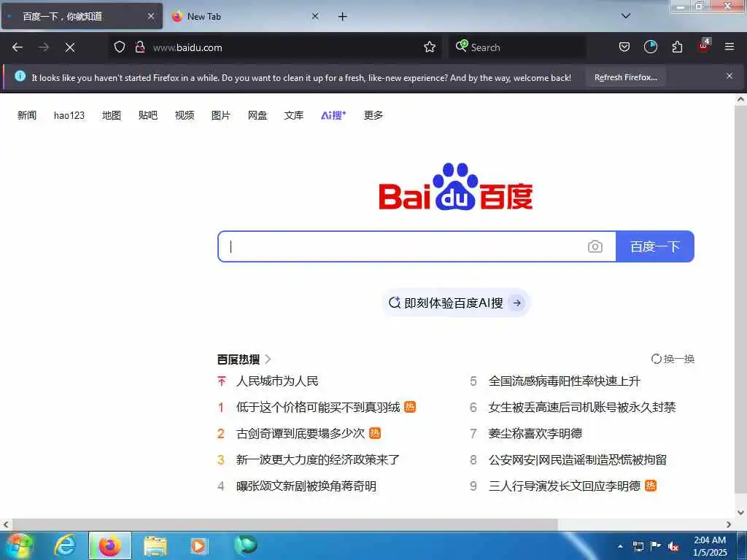Go back with the browser back arrow
Viewport: 747px width, 560px height.
coord(18,47)
